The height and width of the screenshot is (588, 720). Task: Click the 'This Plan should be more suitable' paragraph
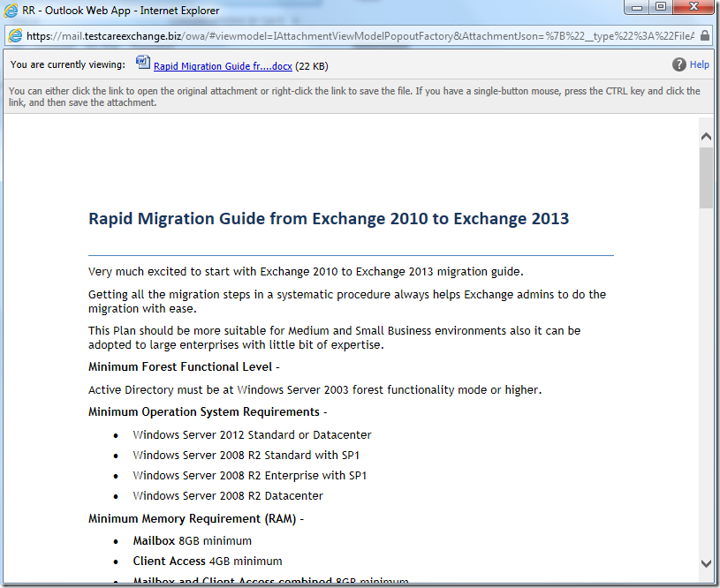[x=334, y=337]
